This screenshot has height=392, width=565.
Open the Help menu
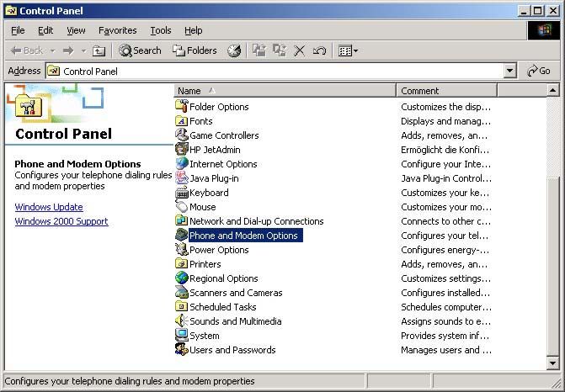[193, 30]
